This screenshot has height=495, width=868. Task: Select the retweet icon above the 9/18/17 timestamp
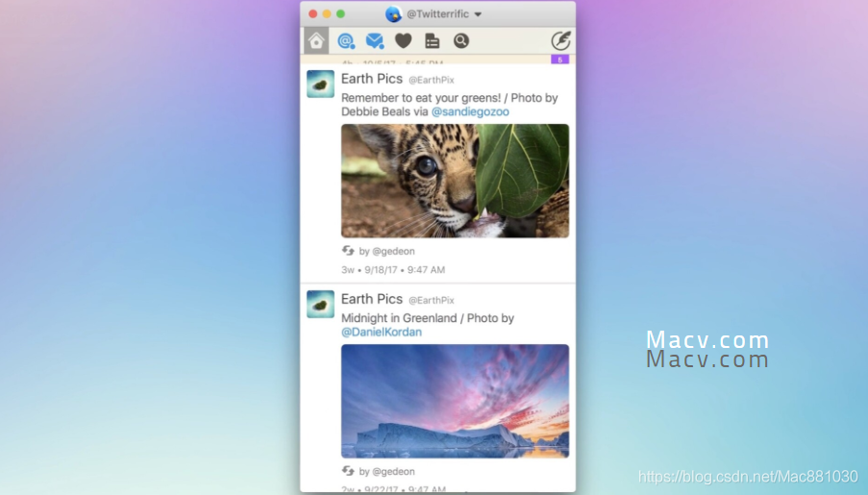[x=348, y=251]
